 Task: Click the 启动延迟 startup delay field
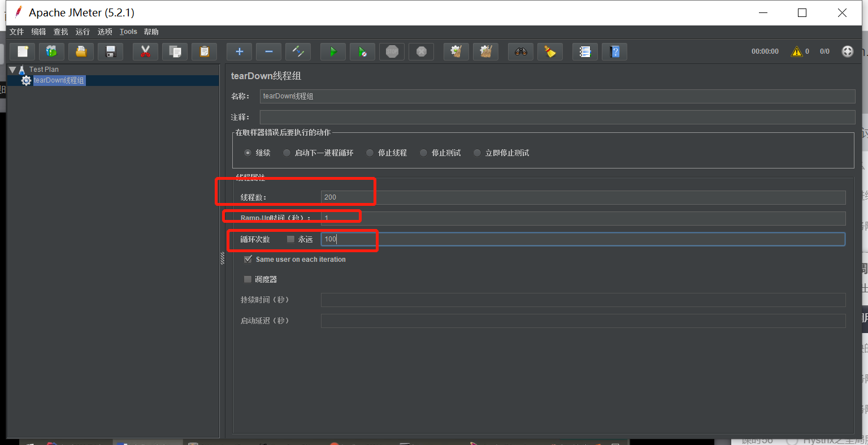(583, 321)
